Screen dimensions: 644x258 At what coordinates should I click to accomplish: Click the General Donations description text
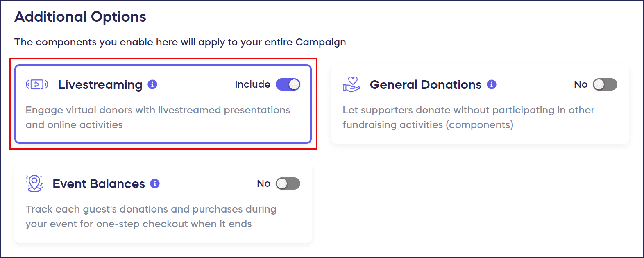click(x=468, y=118)
